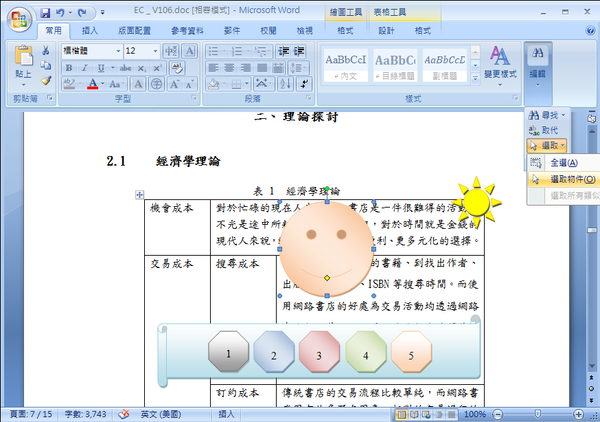Open the Office button menu
This screenshot has width=600, height=422.
pos(19,19)
